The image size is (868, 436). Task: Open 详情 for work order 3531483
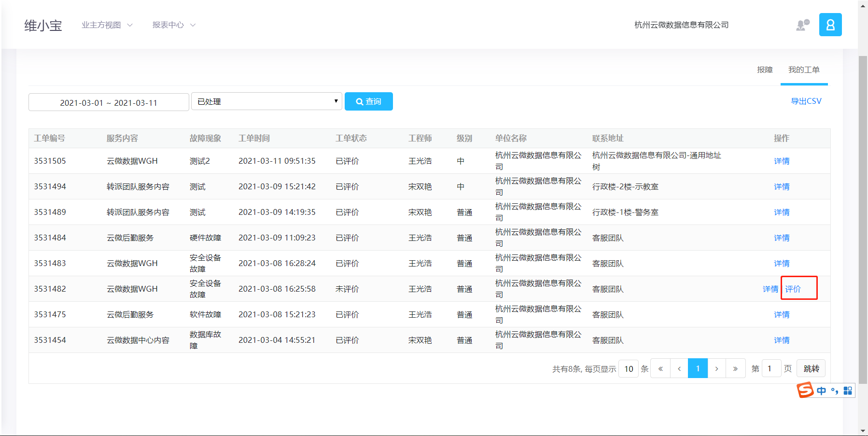pos(782,263)
